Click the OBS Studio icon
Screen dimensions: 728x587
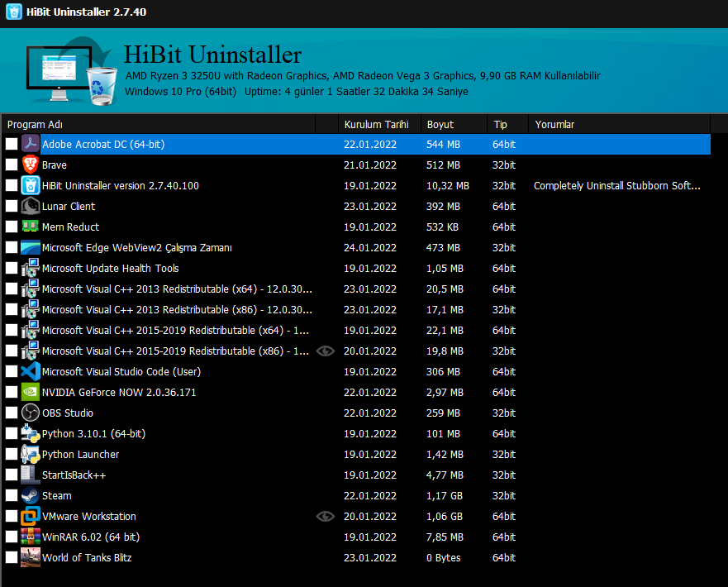[31, 413]
